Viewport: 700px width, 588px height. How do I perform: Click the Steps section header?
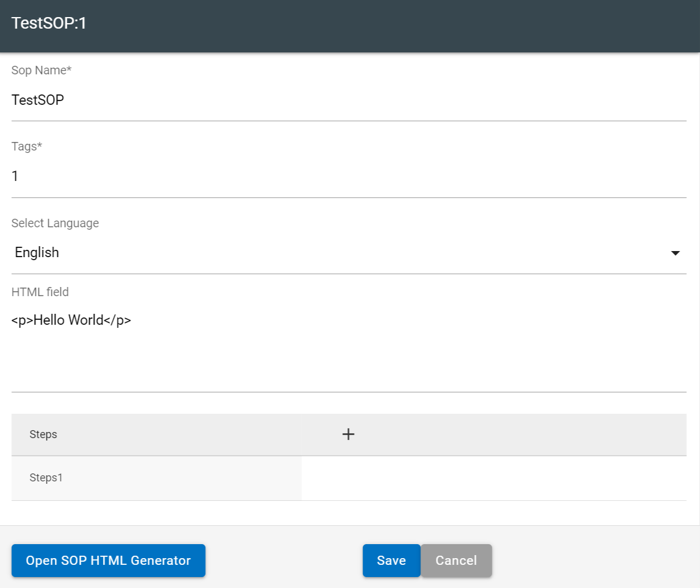[43, 434]
